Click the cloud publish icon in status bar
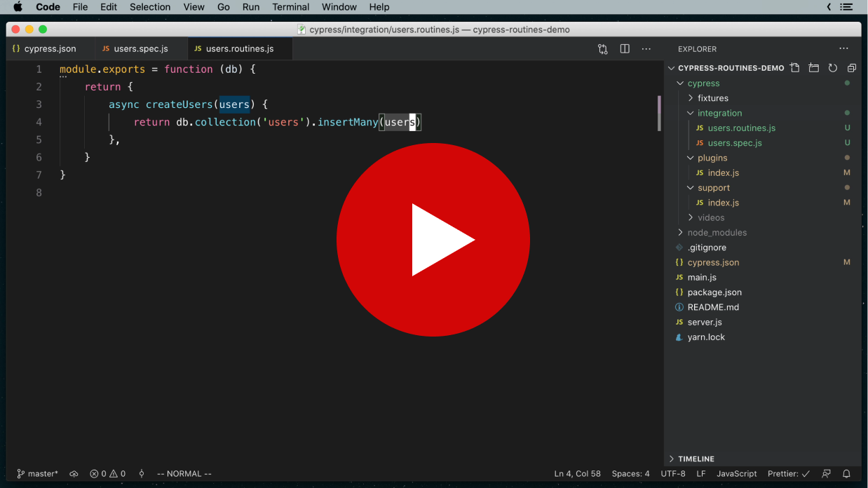This screenshot has height=488, width=868. click(x=74, y=474)
